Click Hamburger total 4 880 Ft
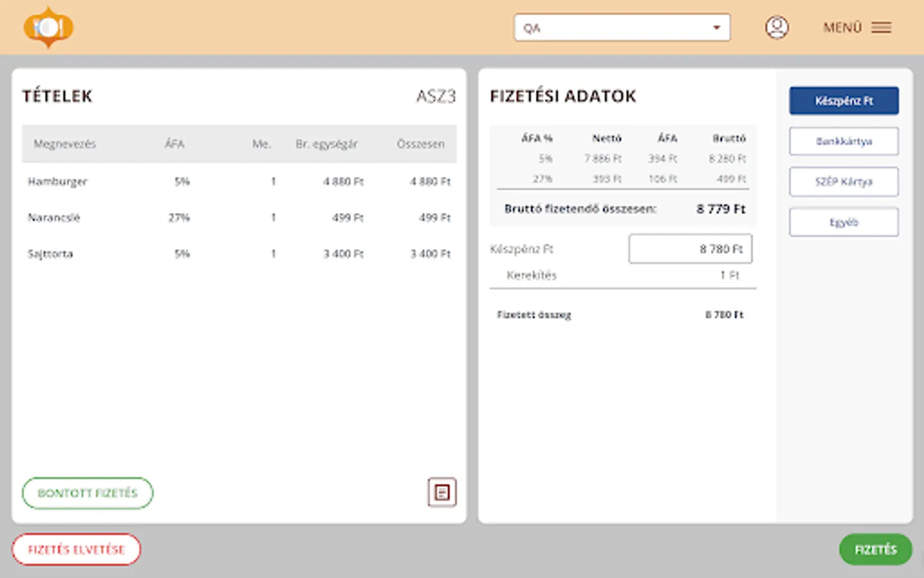The height and width of the screenshot is (578, 924). (x=431, y=182)
